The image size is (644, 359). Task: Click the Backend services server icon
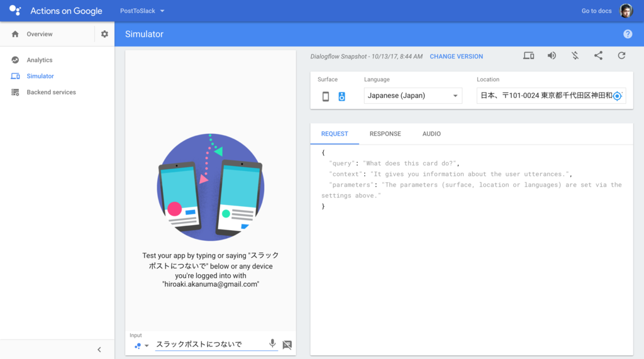coord(15,92)
